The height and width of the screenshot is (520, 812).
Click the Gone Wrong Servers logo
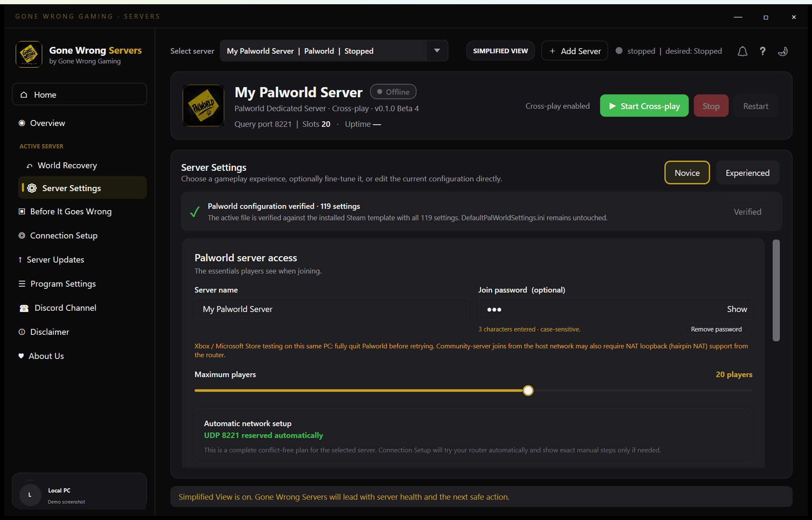(29, 55)
